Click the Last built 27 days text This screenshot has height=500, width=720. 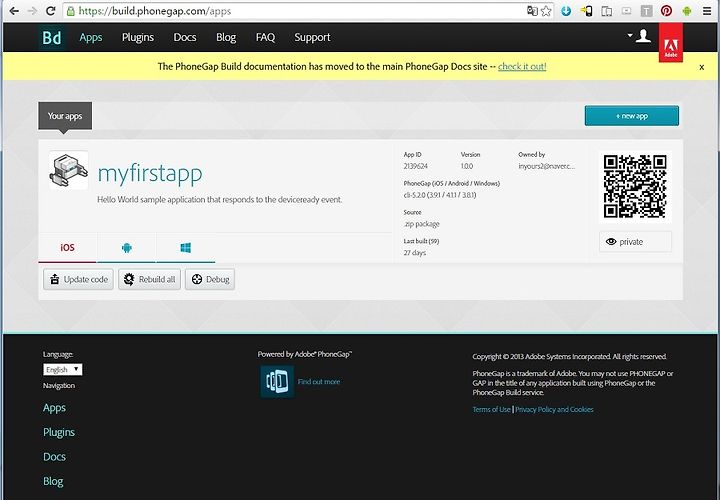[x=415, y=253]
